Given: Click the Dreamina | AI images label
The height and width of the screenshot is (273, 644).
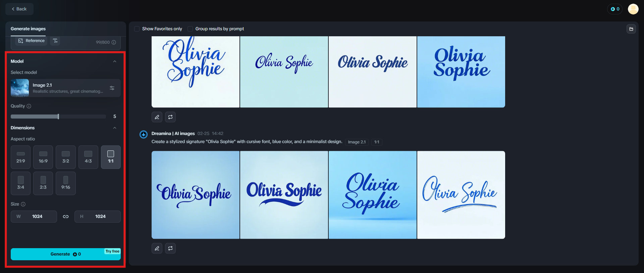Looking at the screenshot, I should pyautogui.click(x=173, y=134).
